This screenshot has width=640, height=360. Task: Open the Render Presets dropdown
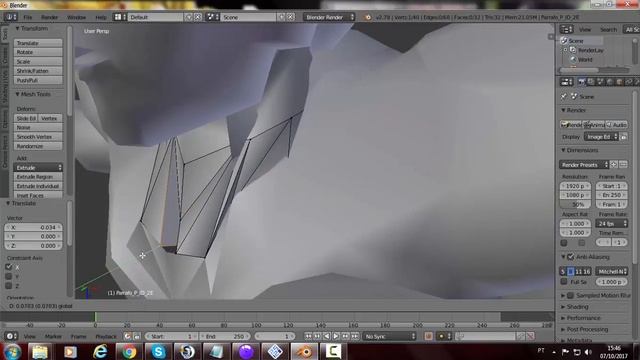pyautogui.click(x=584, y=164)
